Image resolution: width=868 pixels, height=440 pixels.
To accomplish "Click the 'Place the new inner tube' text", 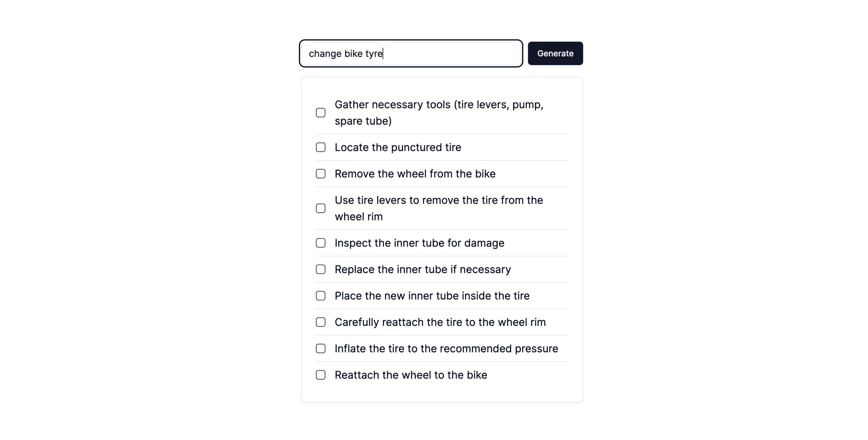I will point(432,296).
